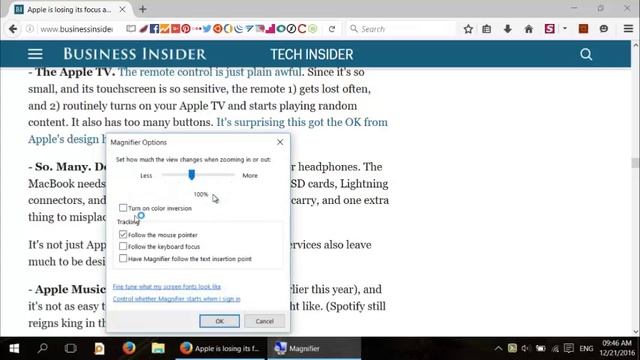
Task: Bookmark this page with the star icon
Action: point(468,29)
